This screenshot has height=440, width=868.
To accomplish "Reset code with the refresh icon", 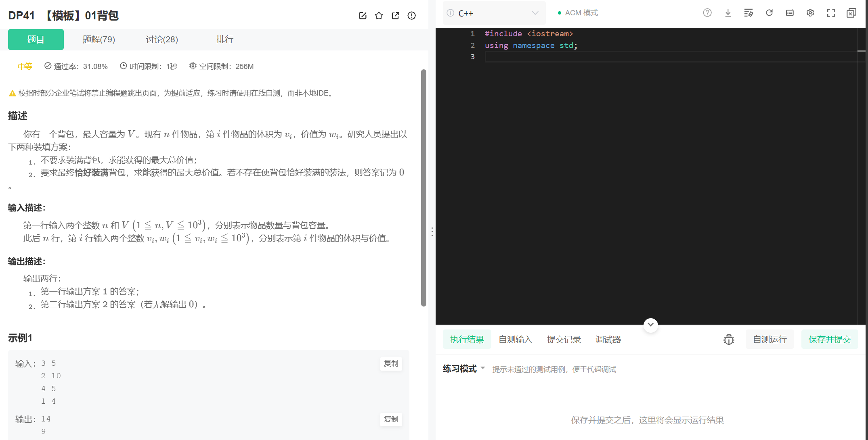I will [769, 13].
